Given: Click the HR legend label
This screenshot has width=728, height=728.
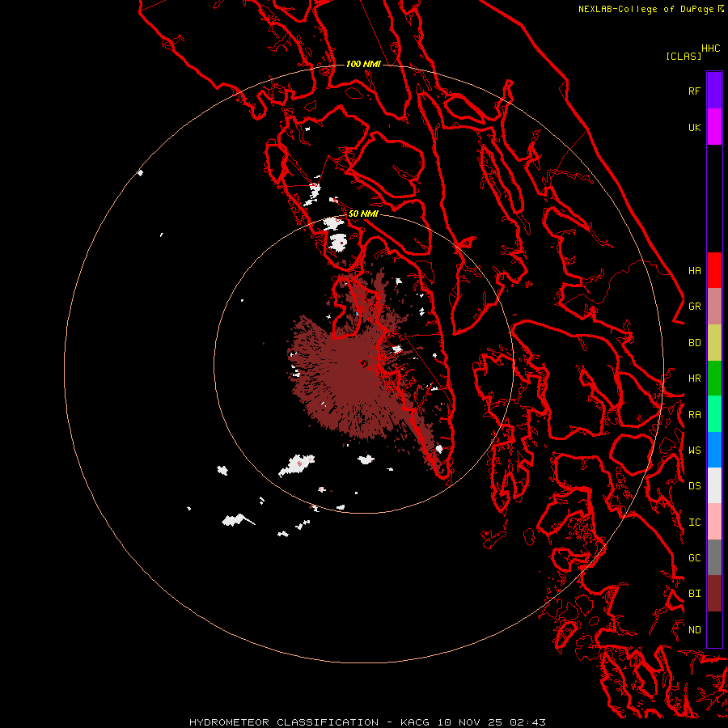Looking at the screenshot, I should [694, 379].
